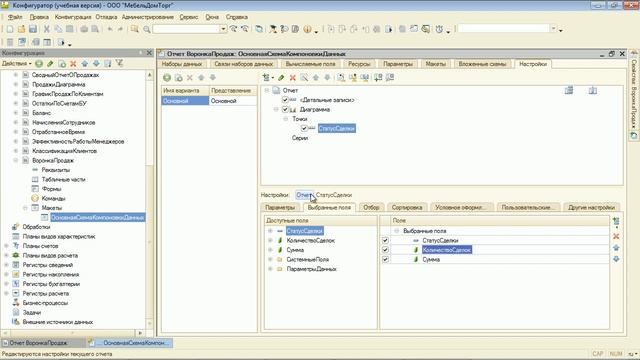The height and width of the screenshot is (360, 640).
Task: Open the Сортировка settings tab
Action: point(407,207)
